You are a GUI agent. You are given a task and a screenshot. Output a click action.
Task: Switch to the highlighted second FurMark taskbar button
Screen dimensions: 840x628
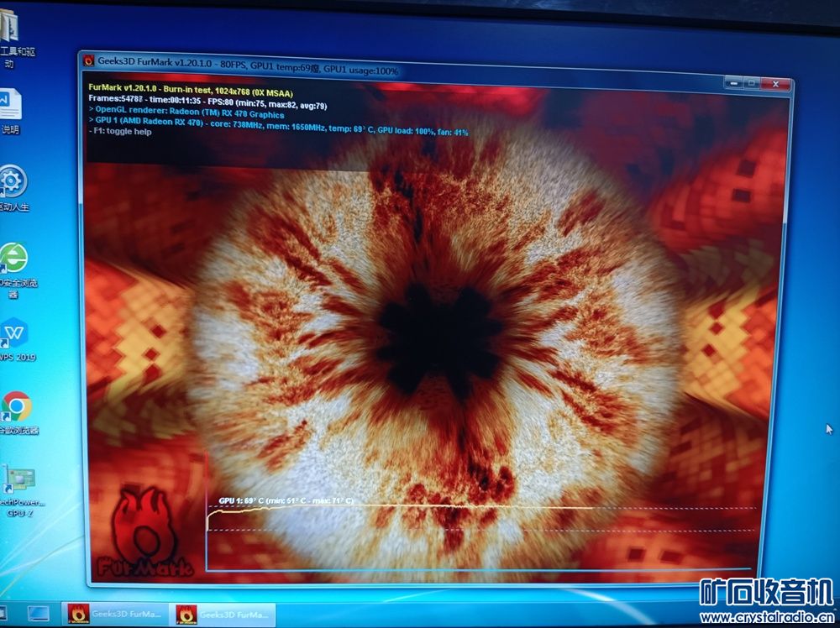click(x=222, y=614)
